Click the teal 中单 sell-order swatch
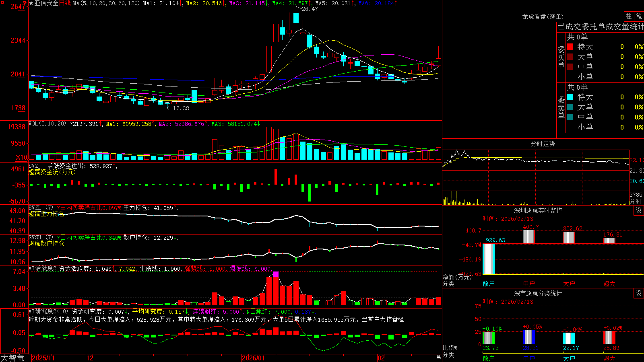The height and width of the screenshot is (362, 644). [x=570, y=117]
